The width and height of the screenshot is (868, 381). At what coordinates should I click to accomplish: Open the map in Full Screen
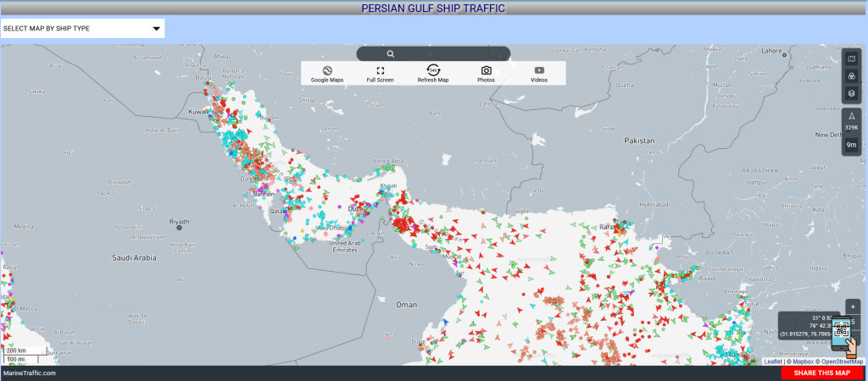point(381,74)
